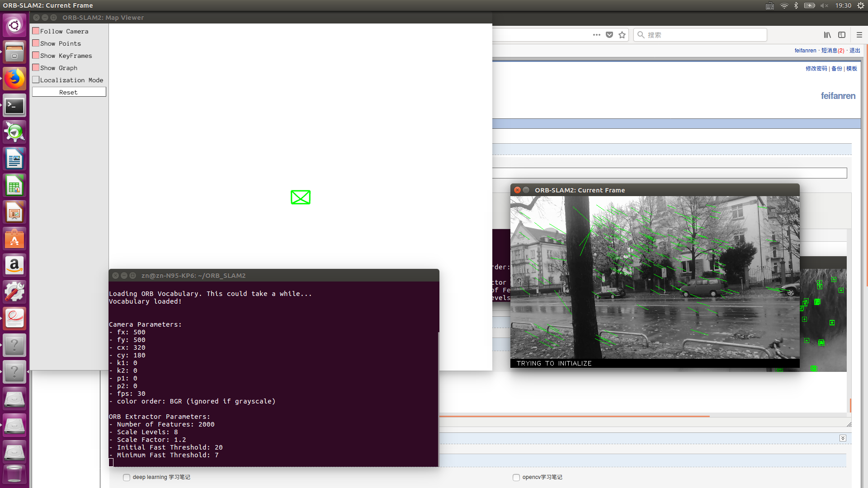Open page actions three-dot menu
The image size is (868, 488).
coord(597,35)
